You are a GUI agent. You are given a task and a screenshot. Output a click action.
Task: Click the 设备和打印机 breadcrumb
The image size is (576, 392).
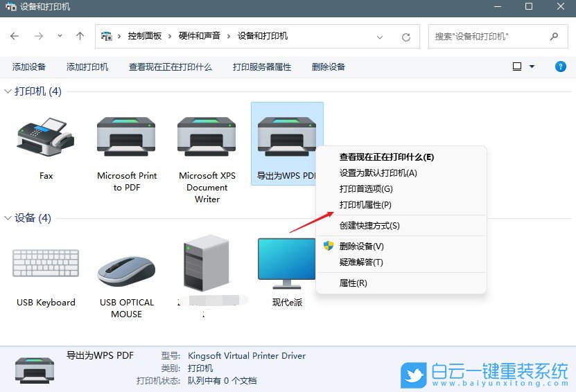click(263, 36)
